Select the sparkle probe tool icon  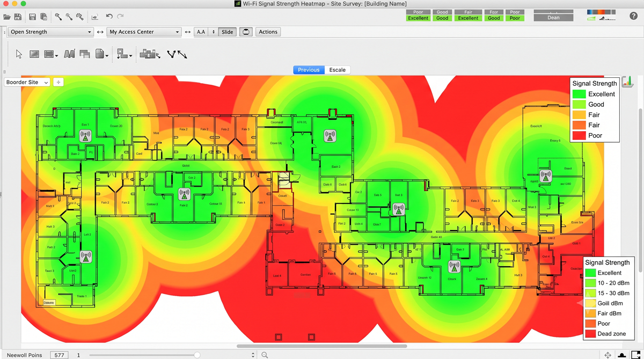(80, 17)
